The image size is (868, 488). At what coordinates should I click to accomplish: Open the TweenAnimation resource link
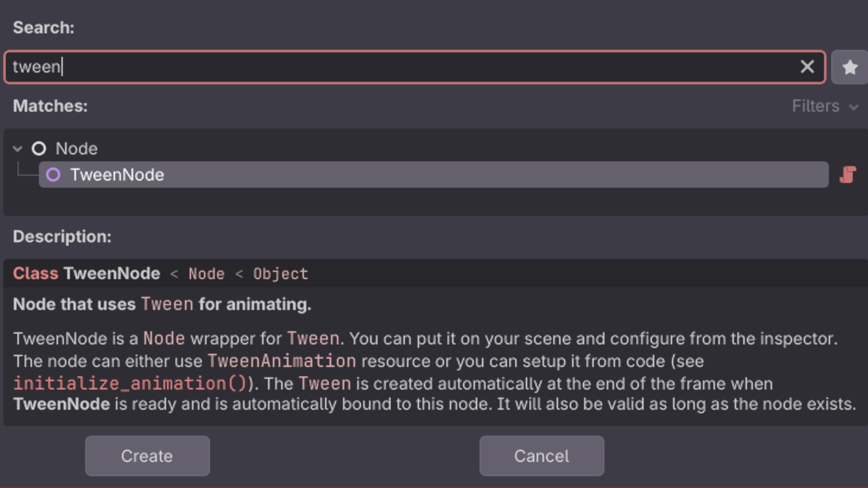click(282, 361)
